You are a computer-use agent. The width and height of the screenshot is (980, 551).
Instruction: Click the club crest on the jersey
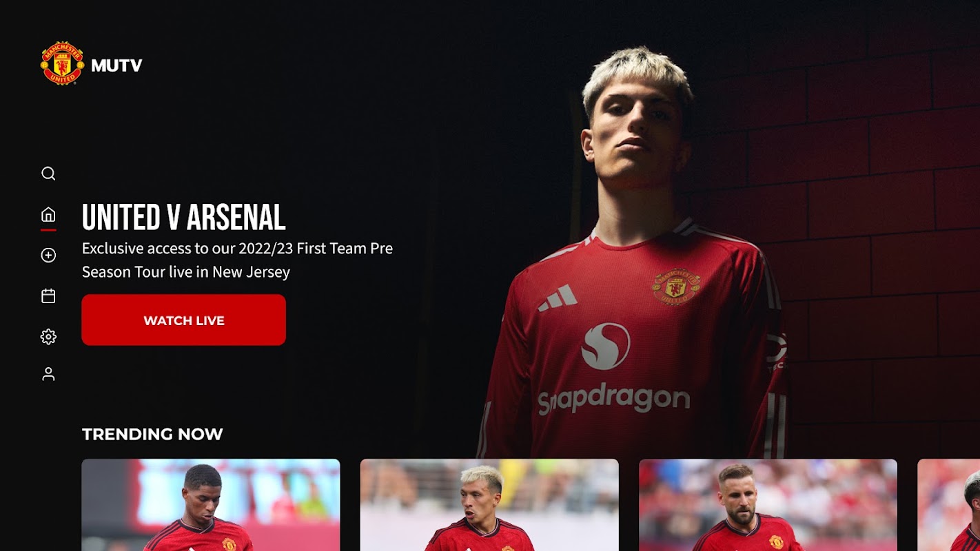[x=677, y=286]
